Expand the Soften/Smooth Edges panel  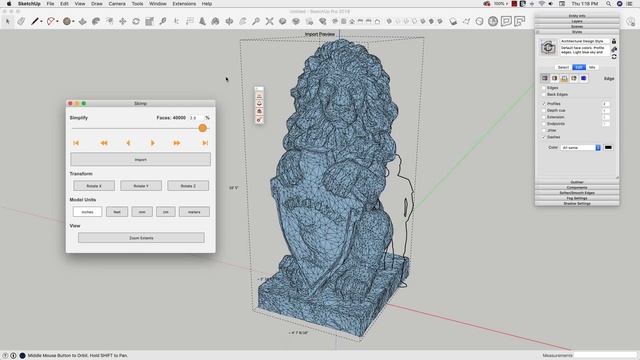577,193
